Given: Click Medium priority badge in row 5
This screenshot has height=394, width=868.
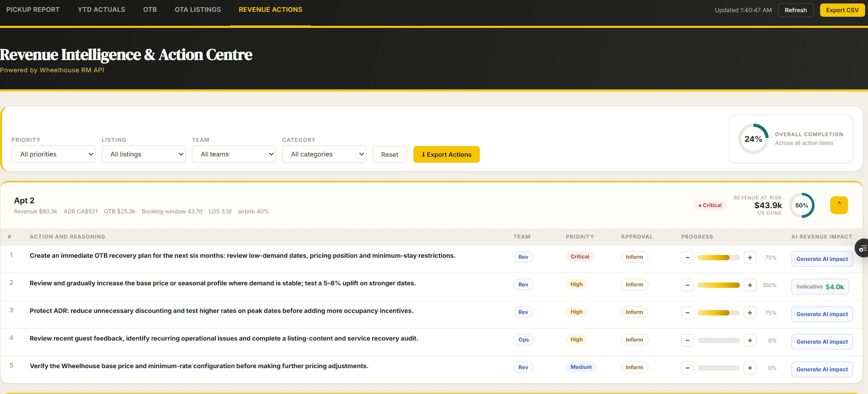Looking at the screenshot, I should [581, 367].
